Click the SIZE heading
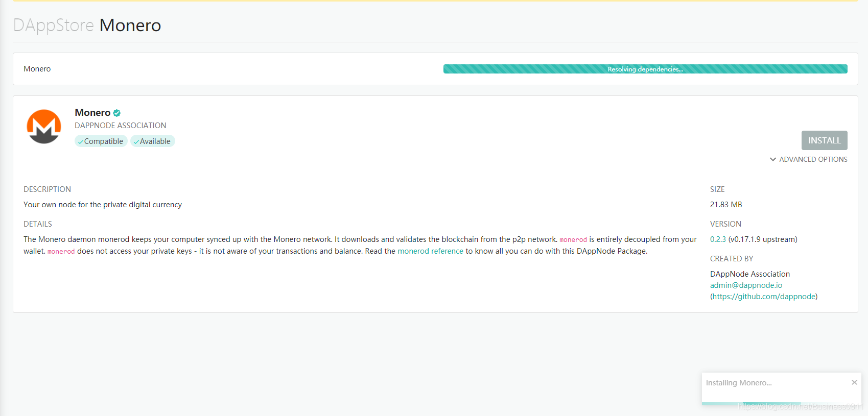Screen dimensions: 868x416 coord(717,189)
